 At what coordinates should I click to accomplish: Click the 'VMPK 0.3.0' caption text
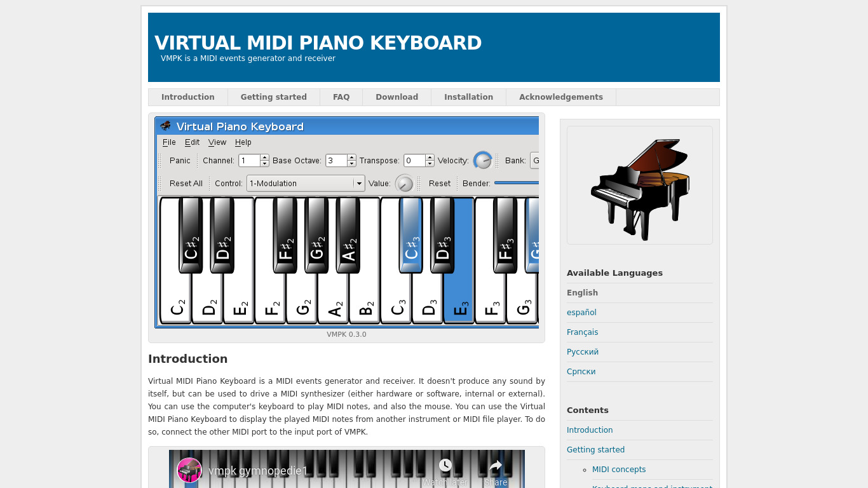point(346,334)
